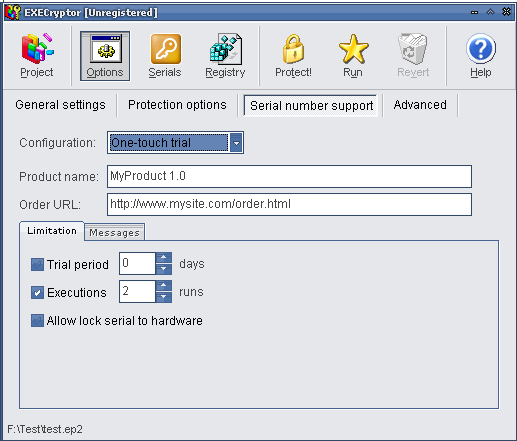Switch to Protection options tab
The width and height of the screenshot is (517, 441).
pyautogui.click(x=177, y=105)
